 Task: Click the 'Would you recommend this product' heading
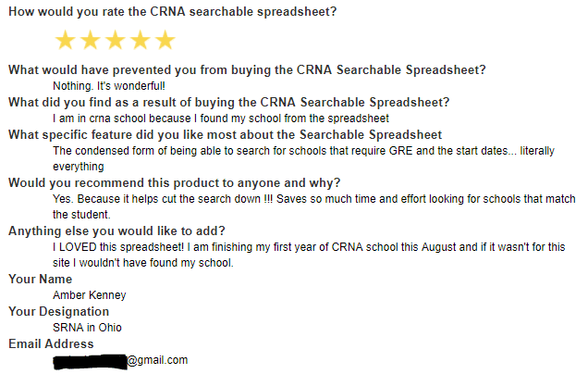click(x=175, y=183)
